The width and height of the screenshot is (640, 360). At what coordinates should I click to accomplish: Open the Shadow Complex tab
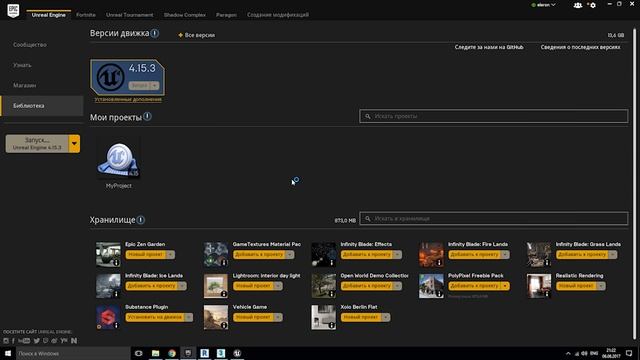click(x=185, y=15)
